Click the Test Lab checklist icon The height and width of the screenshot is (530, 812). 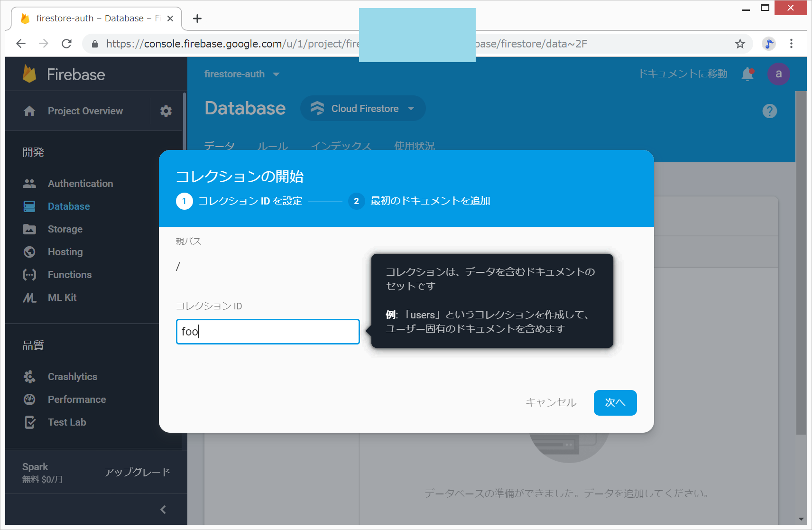(x=29, y=422)
